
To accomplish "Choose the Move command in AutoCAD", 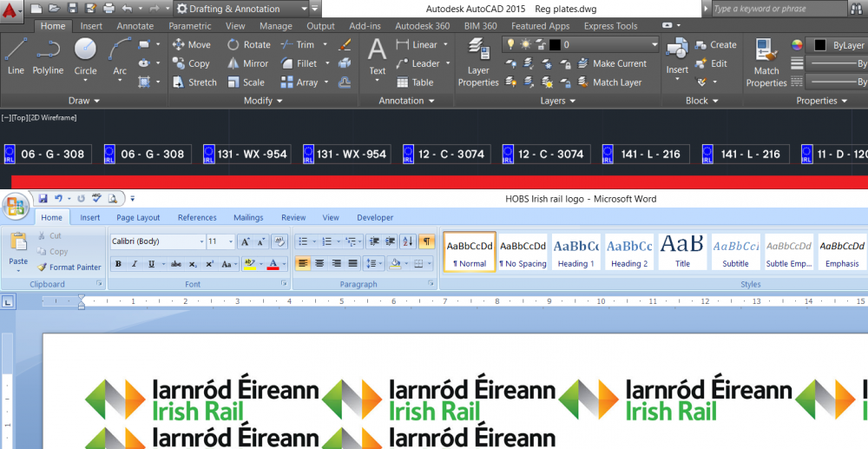I will [191, 45].
